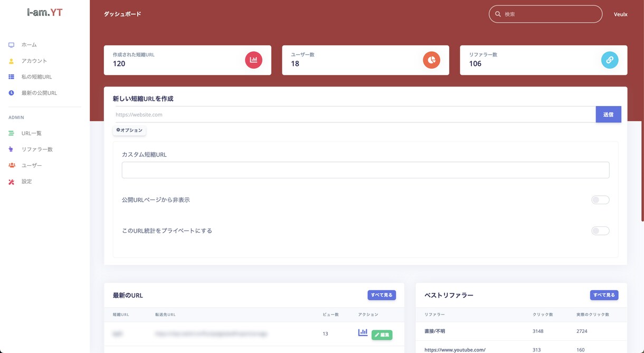Click the 設定 tools icon
The height and width of the screenshot is (353, 644).
pyautogui.click(x=11, y=182)
